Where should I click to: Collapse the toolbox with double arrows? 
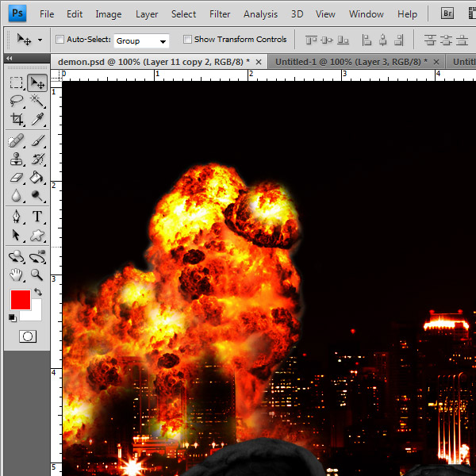9,58
